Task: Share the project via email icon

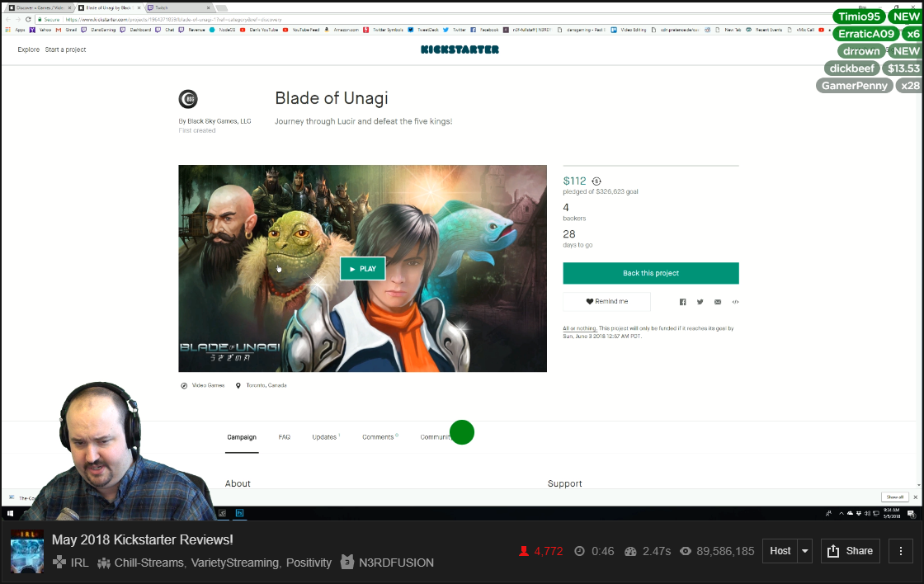Action: click(x=717, y=302)
